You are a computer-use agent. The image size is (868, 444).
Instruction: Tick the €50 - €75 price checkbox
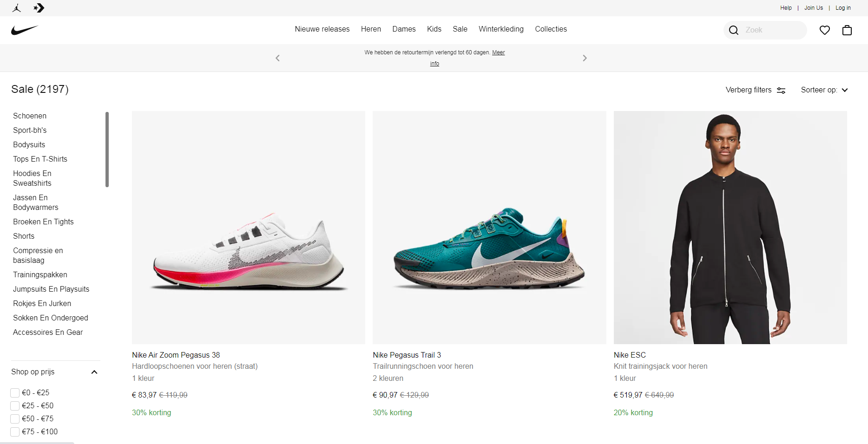[15, 419]
